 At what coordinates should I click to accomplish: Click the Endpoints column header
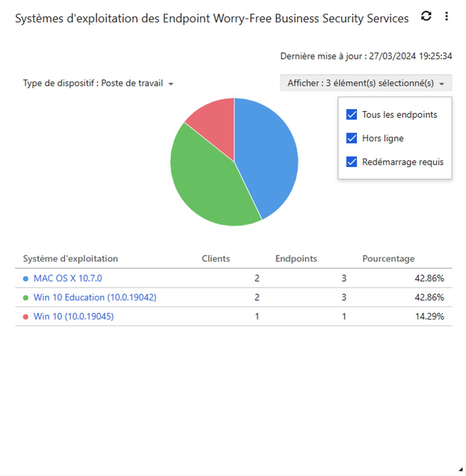296,259
